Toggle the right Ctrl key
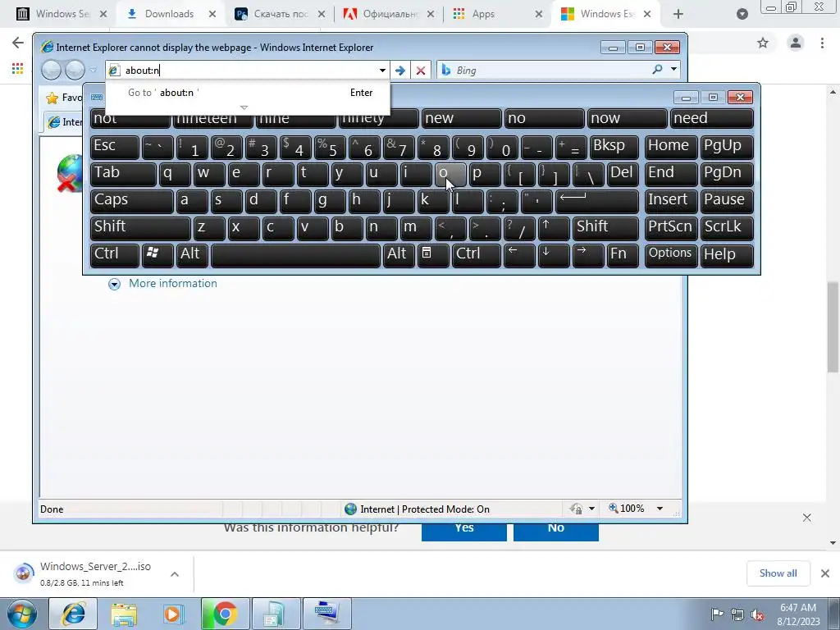 tap(477, 255)
